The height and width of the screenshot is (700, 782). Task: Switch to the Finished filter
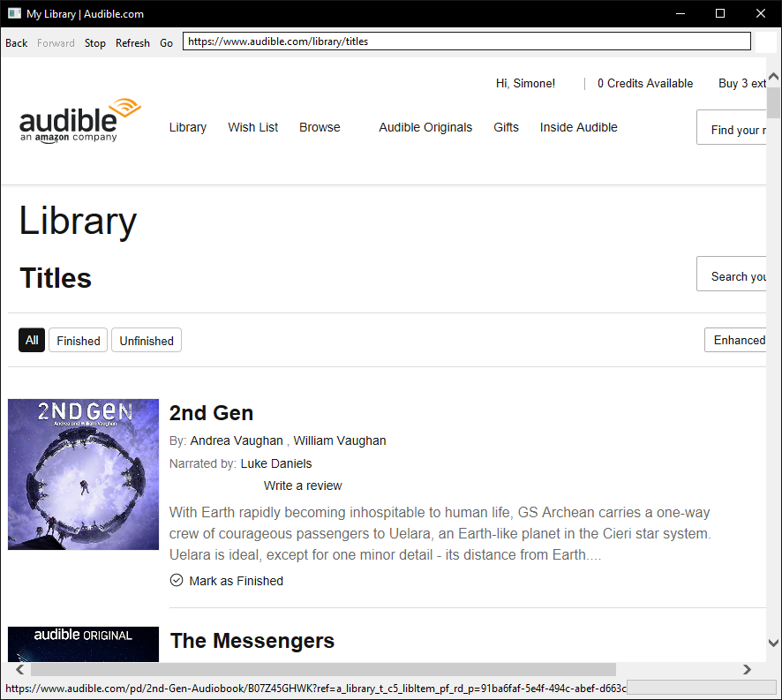[x=78, y=340]
